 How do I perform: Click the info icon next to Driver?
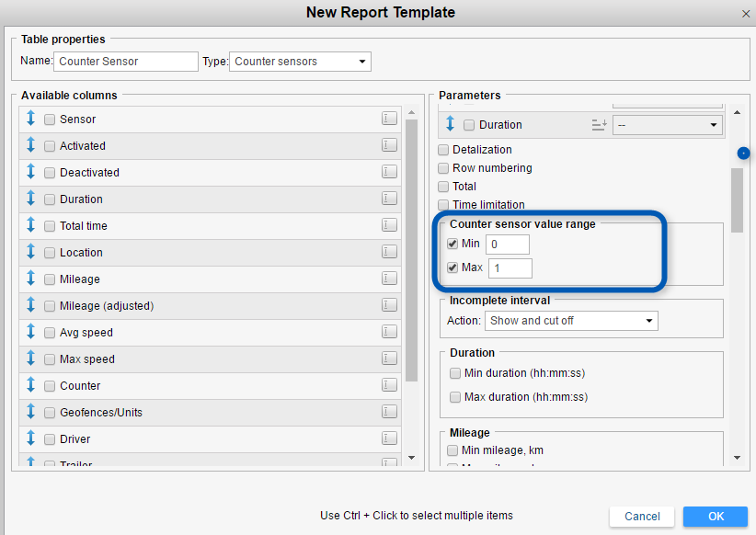click(389, 438)
